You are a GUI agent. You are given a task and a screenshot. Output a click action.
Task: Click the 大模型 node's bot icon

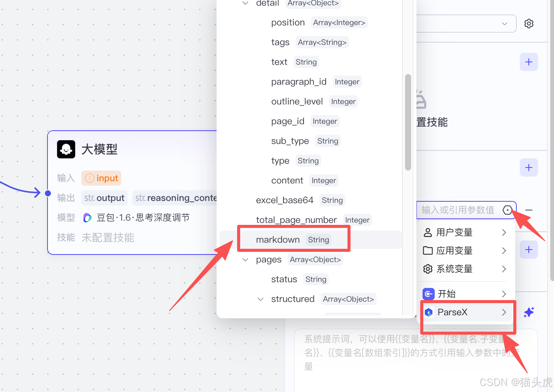click(66, 149)
